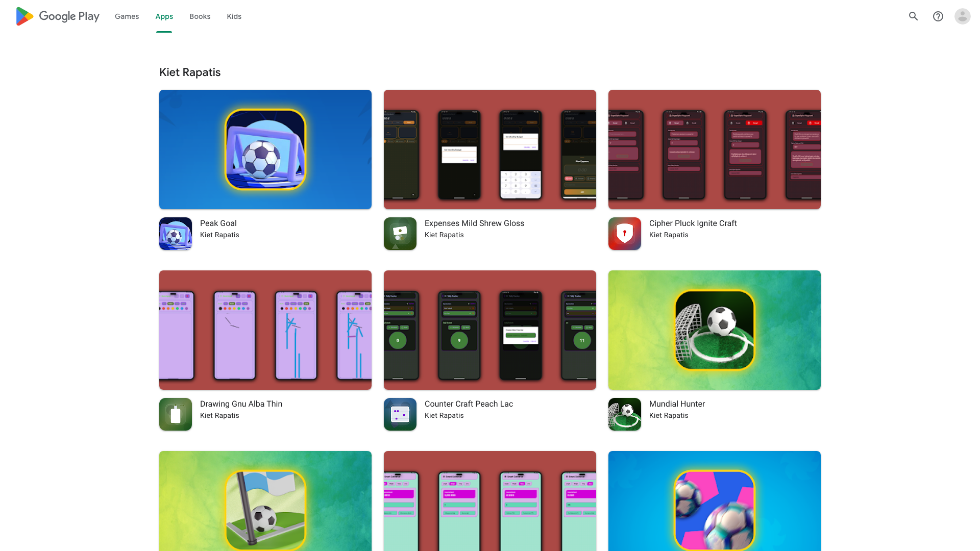The height and width of the screenshot is (551, 980).
Task: Open Mundial Hunter app icon
Action: pos(625,414)
